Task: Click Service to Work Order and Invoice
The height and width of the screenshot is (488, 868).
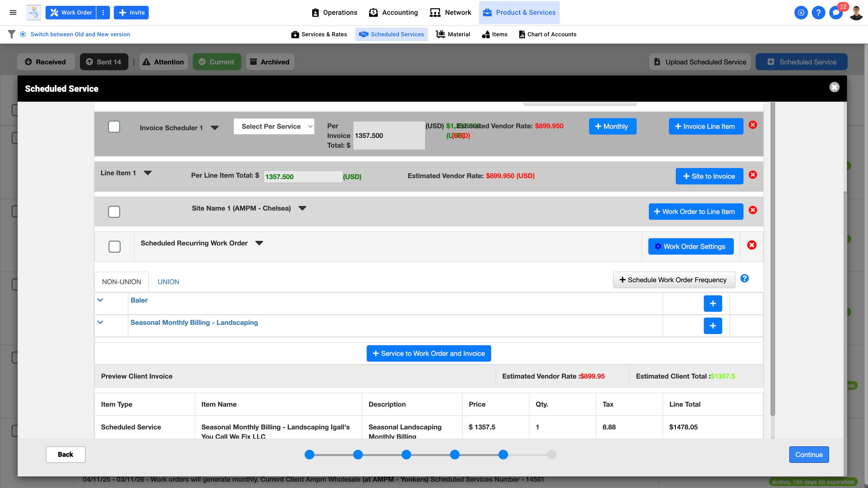Action: pyautogui.click(x=429, y=354)
